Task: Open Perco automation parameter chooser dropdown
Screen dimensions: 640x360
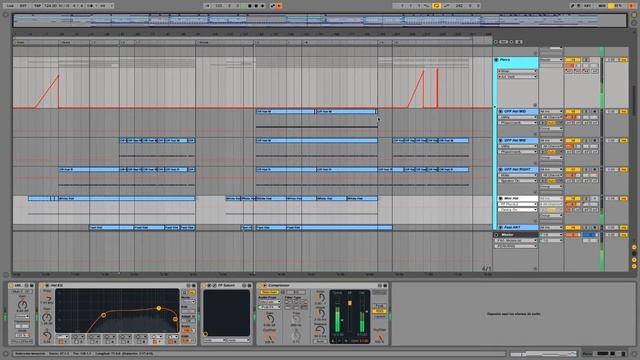Action: point(517,77)
